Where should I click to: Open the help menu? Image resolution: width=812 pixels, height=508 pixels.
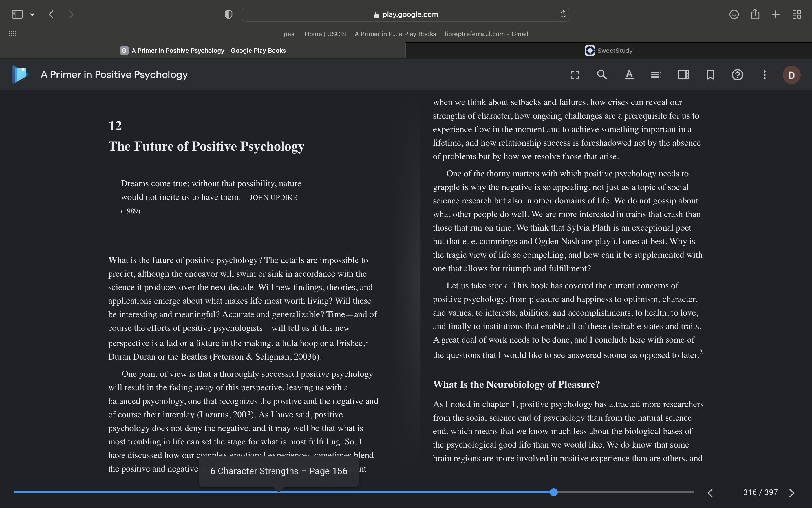tap(737, 75)
